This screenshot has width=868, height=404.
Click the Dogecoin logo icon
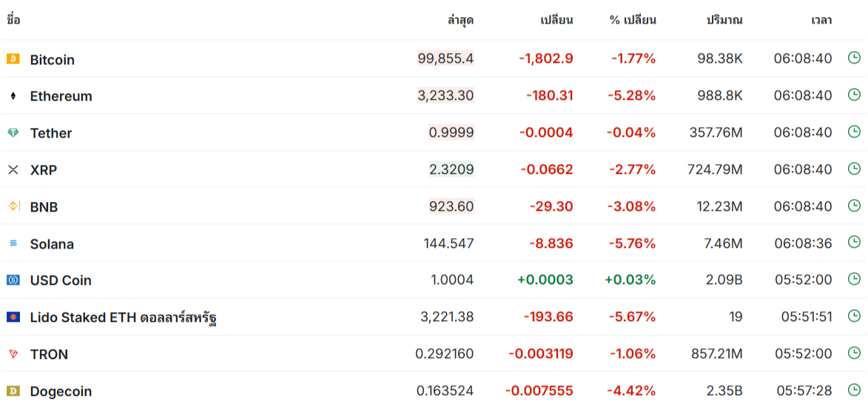pos(13,391)
